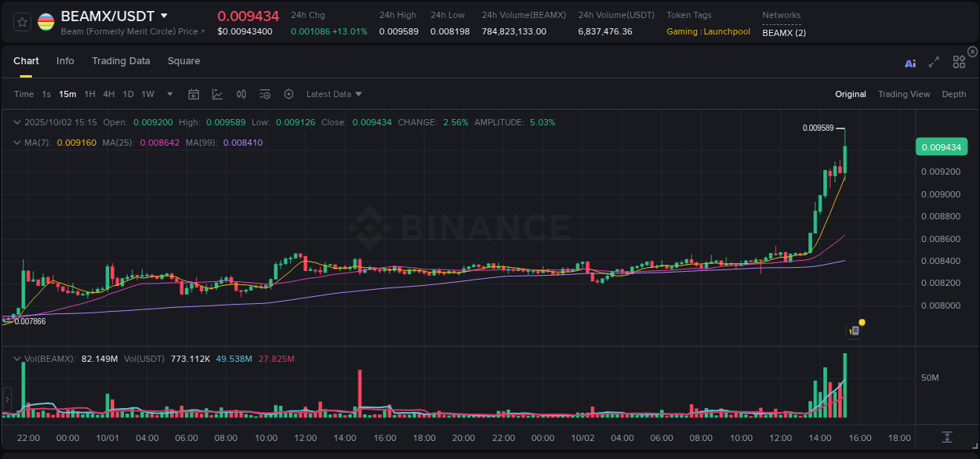The width and height of the screenshot is (980, 459).
Task: Click the line chart style icon
Action: click(x=217, y=94)
